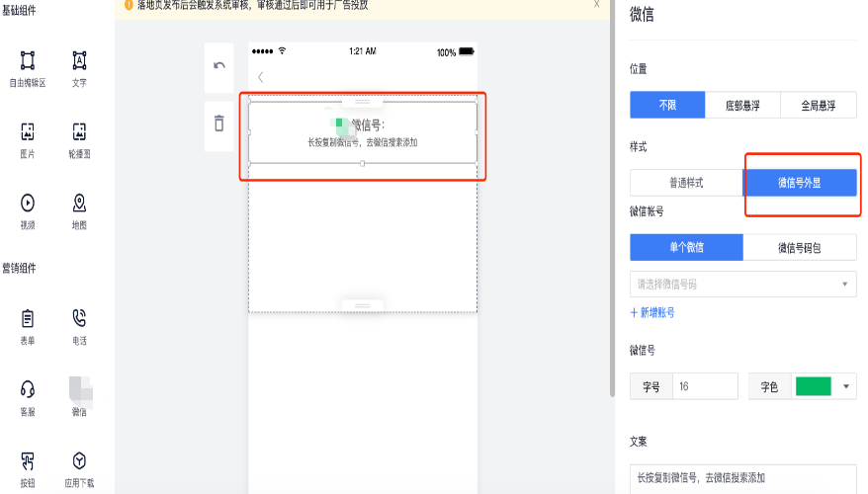Choose 普通样式 style
868x494 pixels.
click(686, 183)
